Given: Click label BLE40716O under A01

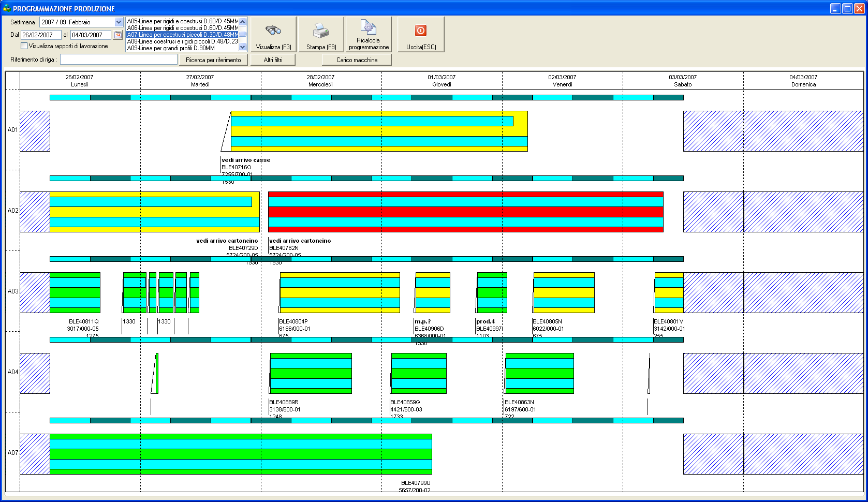Looking at the screenshot, I should (x=237, y=167).
